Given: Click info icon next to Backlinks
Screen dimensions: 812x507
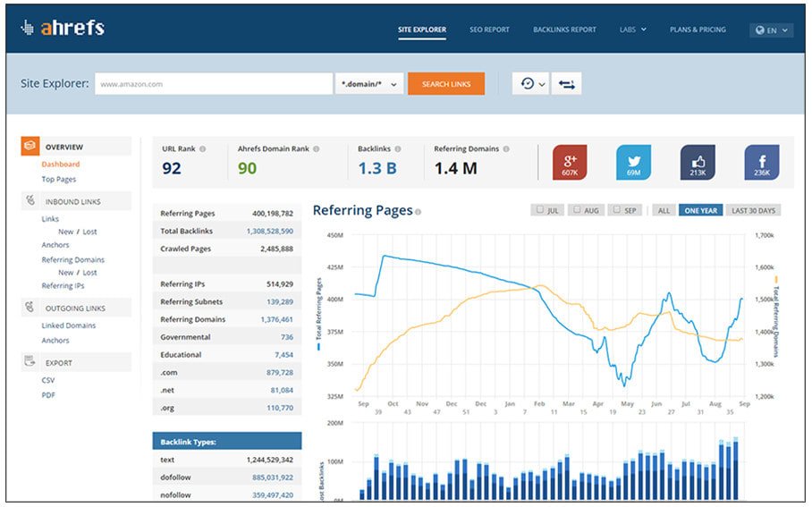Looking at the screenshot, I should pyautogui.click(x=398, y=149).
